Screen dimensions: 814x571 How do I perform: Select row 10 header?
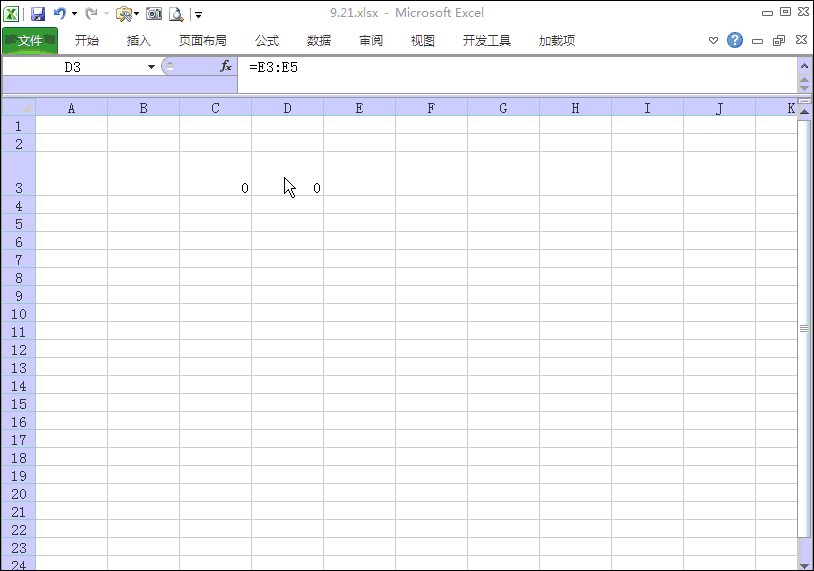(17, 314)
